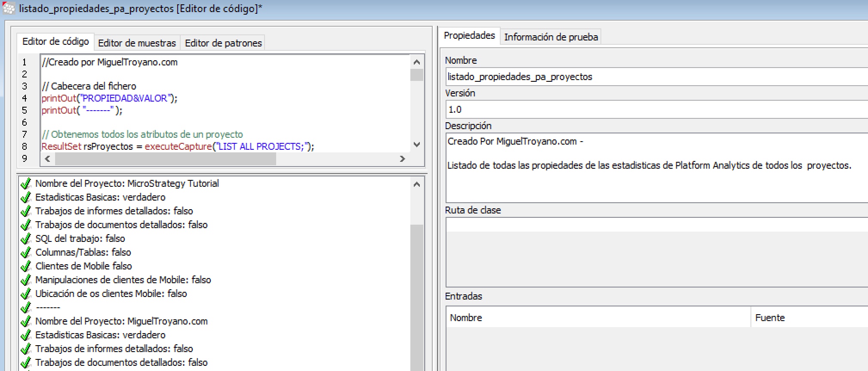Click the Nombre column header in Entradas
The image size is (868, 371).
598,318
